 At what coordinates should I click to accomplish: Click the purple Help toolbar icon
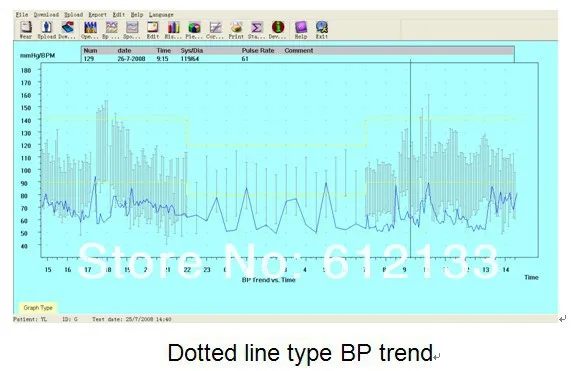[x=301, y=30]
